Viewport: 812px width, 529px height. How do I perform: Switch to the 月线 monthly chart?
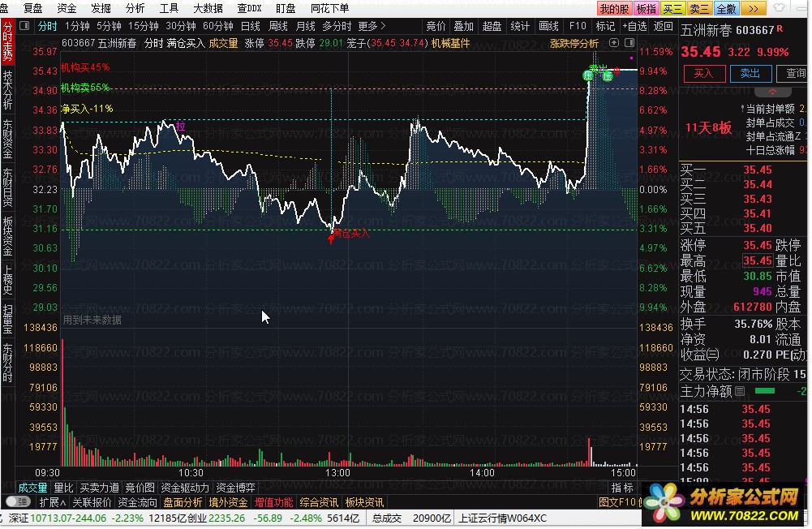[x=306, y=26]
